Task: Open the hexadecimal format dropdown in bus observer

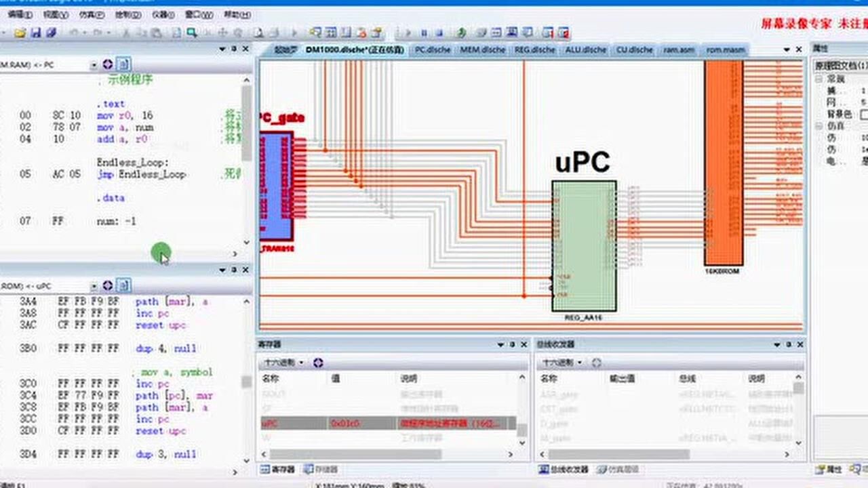Action: pos(579,363)
